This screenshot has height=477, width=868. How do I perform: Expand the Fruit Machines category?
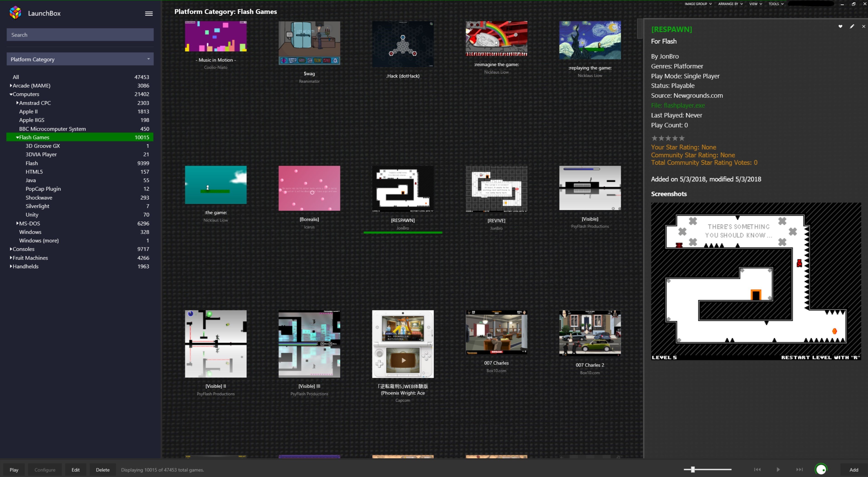(11, 258)
